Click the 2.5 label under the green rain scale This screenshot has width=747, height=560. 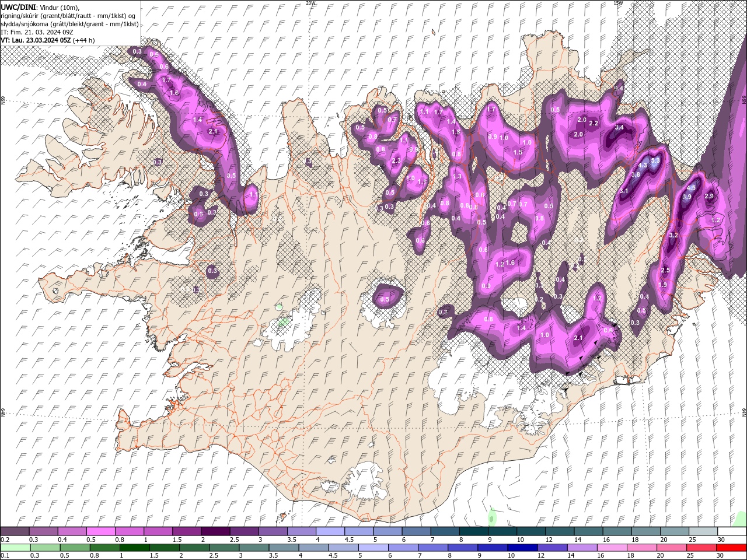214,555
